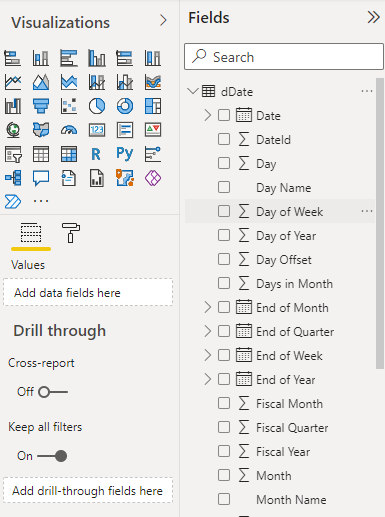
Task: Select the Month field label
Action: [274, 476]
